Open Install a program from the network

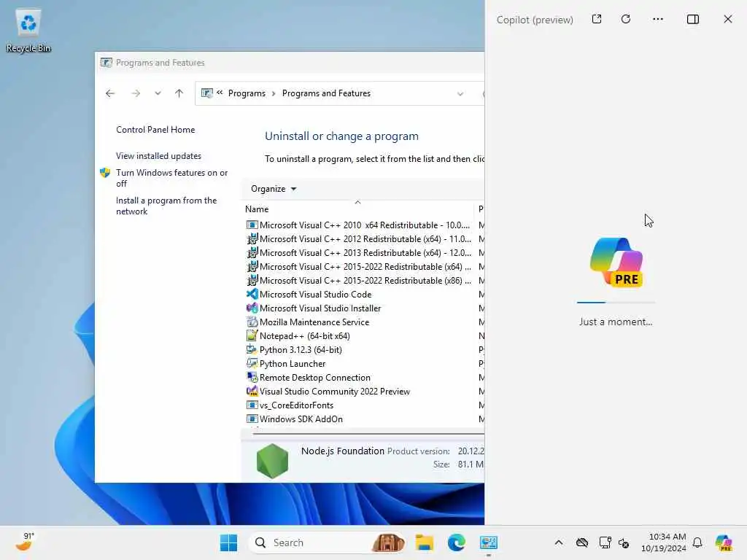(166, 206)
